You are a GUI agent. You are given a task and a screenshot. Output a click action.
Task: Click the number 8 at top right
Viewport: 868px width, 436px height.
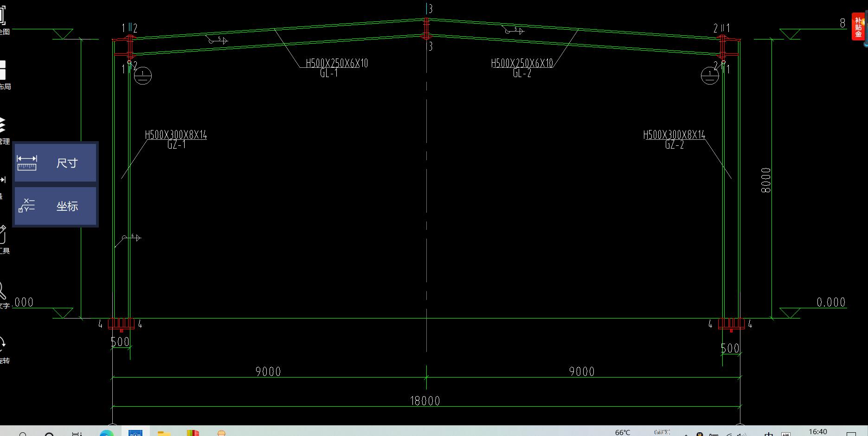(842, 23)
